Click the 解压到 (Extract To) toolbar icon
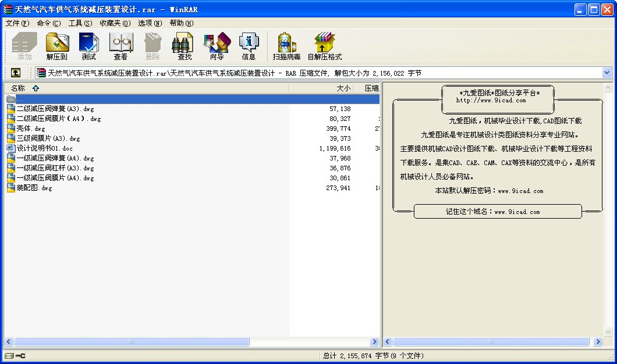 (57, 47)
